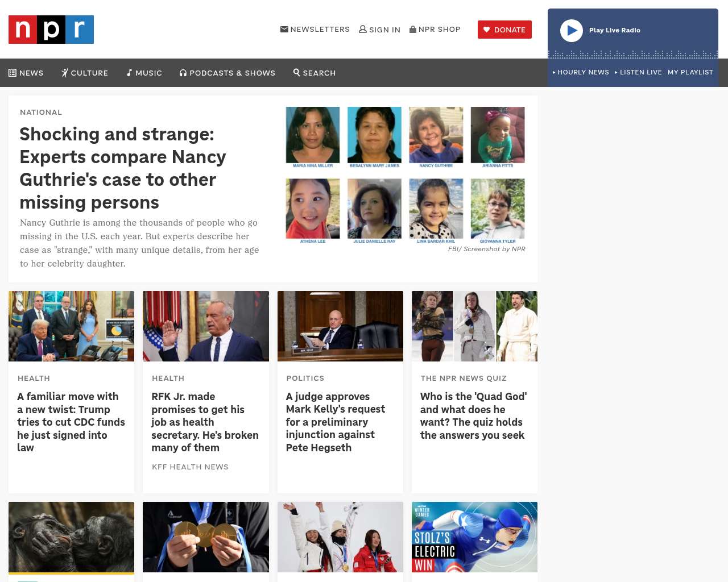This screenshot has width=728, height=582.
Task: Open the News menu
Action: click(x=26, y=73)
